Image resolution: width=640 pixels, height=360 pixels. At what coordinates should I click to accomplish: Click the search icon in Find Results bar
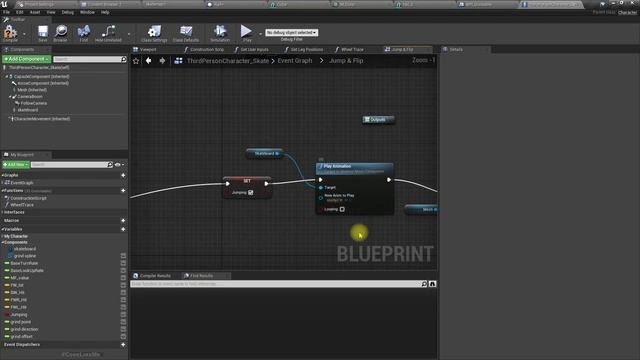pos(424,284)
